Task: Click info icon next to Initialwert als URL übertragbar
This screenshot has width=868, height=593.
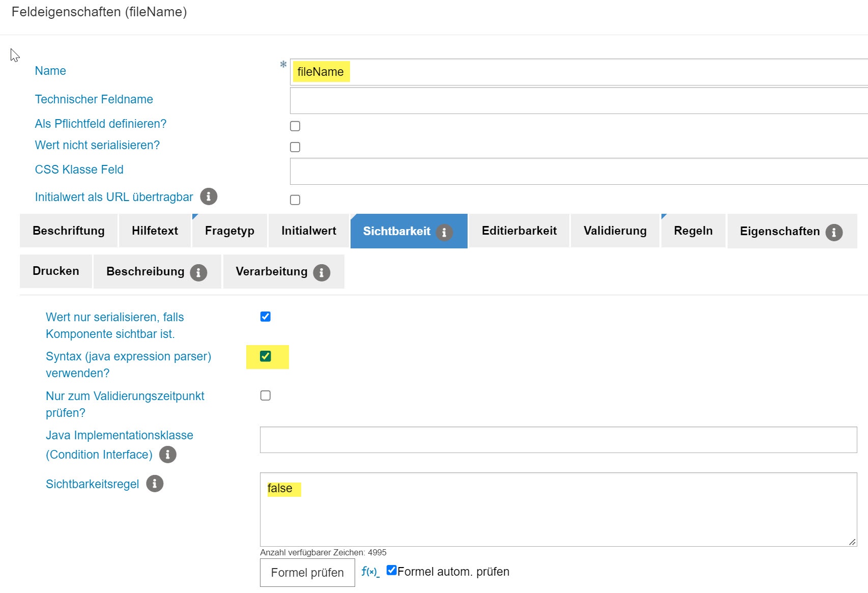Action: 209,196
